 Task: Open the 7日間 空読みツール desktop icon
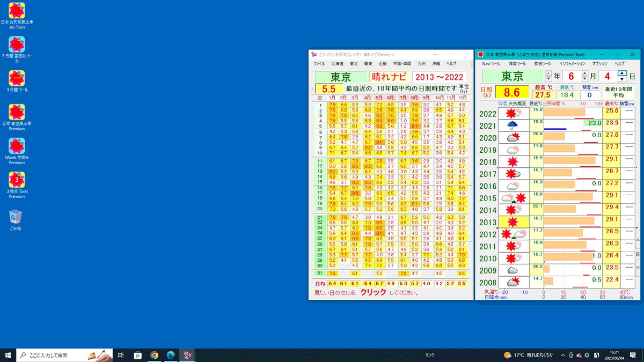[17, 46]
